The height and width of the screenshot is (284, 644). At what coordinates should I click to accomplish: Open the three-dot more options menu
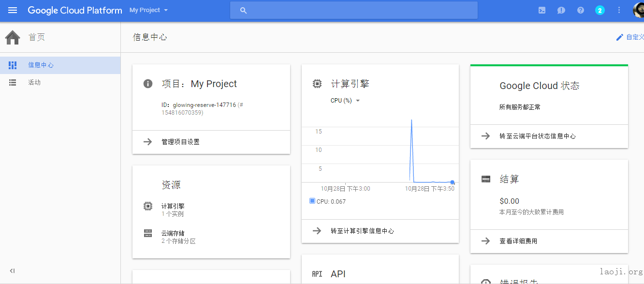(x=619, y=10)
